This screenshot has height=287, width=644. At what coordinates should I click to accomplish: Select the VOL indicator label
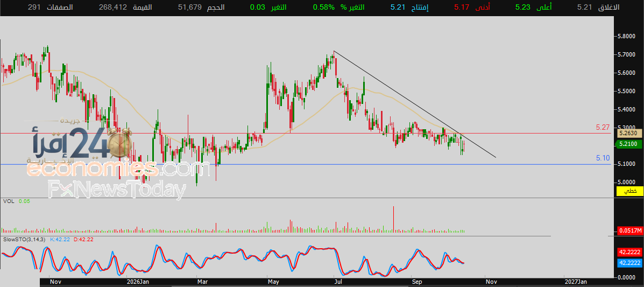coord(8,201)
